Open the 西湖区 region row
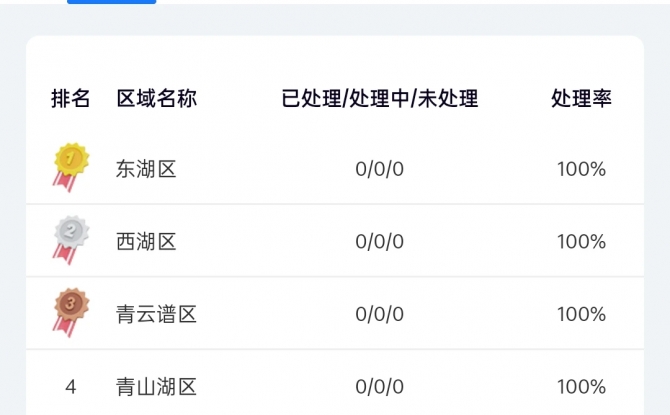Screen dimensions: 670x415 tap(335, 241)
